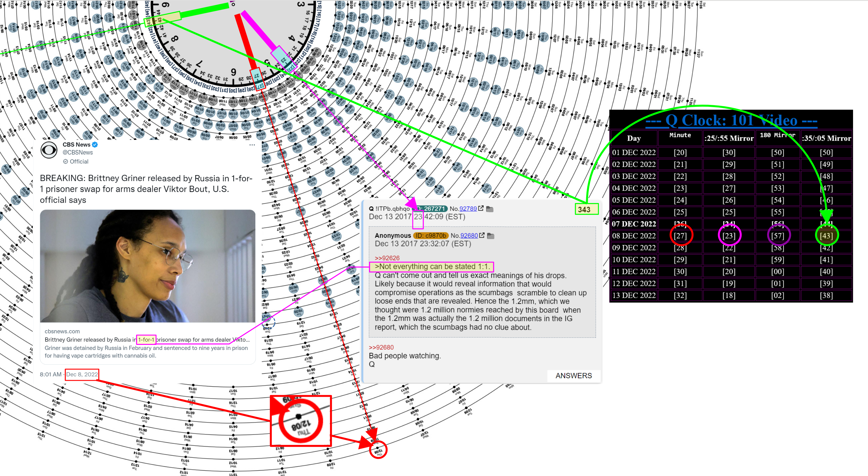Viewport: 868px width, 476px height.
Task: Select the 03 DEC 2022 row label
Action: [634, 176]
